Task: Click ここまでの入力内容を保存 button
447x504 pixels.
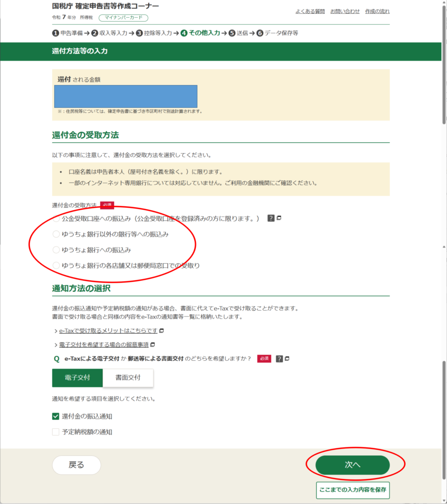Action: (352, 490)
